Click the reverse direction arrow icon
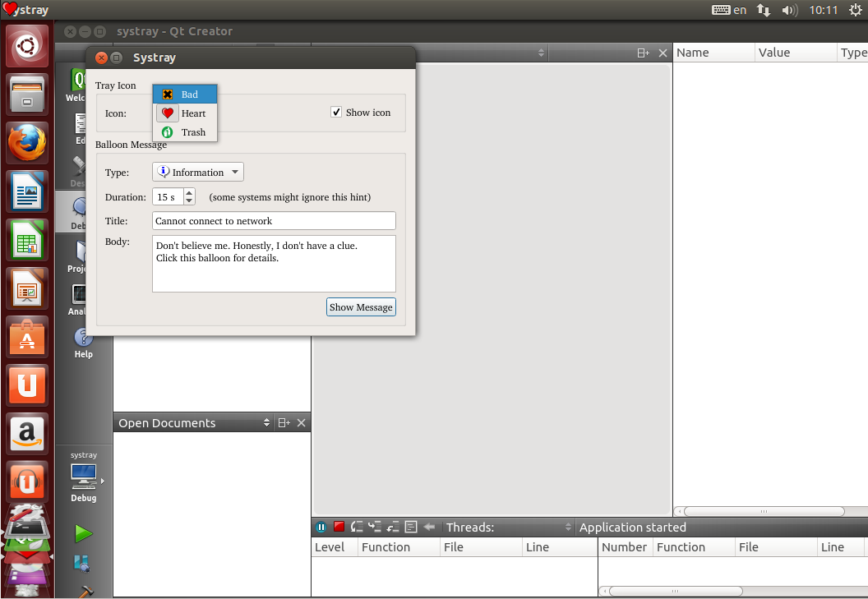This screenshot has width=868, height=599. (429, 527)
